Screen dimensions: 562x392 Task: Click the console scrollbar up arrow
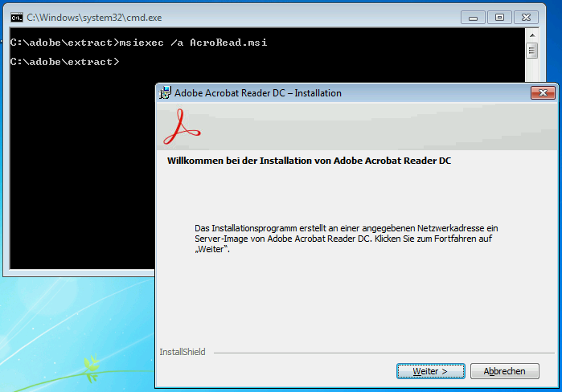pyautogui.click(x=532, y=35)
